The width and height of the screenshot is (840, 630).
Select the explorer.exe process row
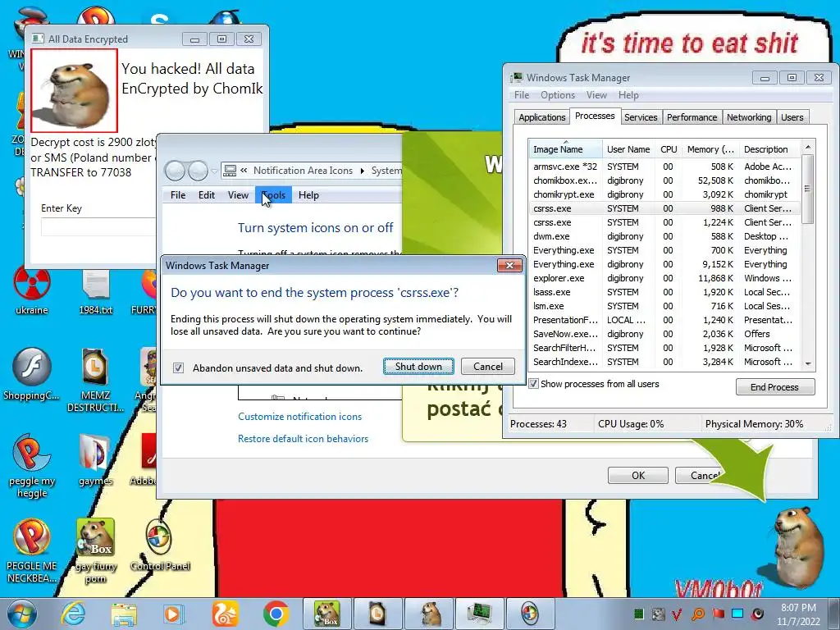coord(664,278)
